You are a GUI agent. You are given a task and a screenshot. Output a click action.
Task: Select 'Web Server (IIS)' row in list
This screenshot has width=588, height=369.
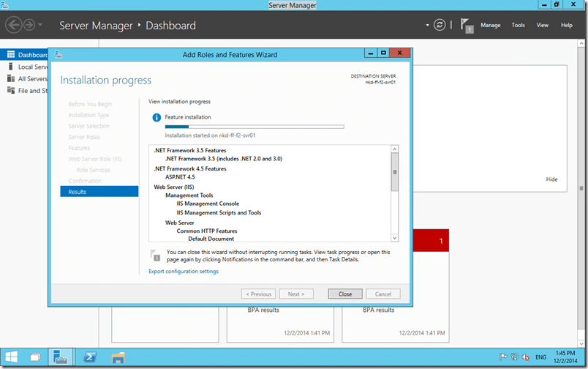click(174, 187)
